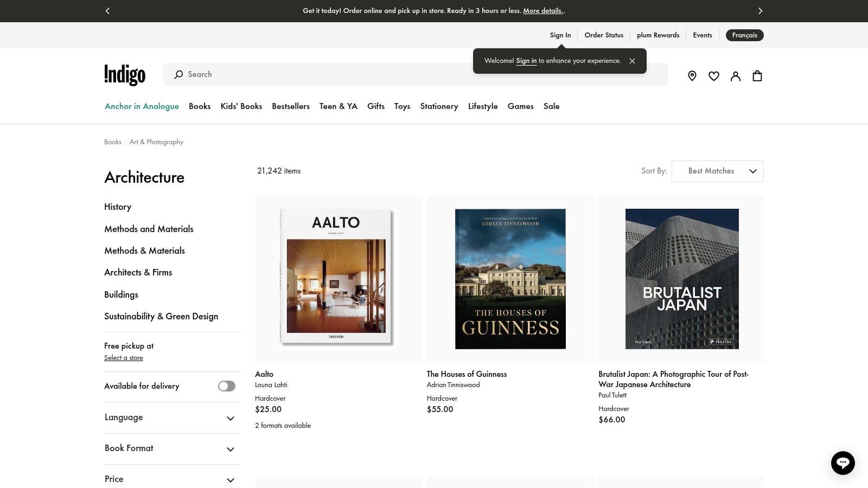This screenshot has height=488, width=868.
Task: Open the chat bubble icon
Action: pos(843,463)
